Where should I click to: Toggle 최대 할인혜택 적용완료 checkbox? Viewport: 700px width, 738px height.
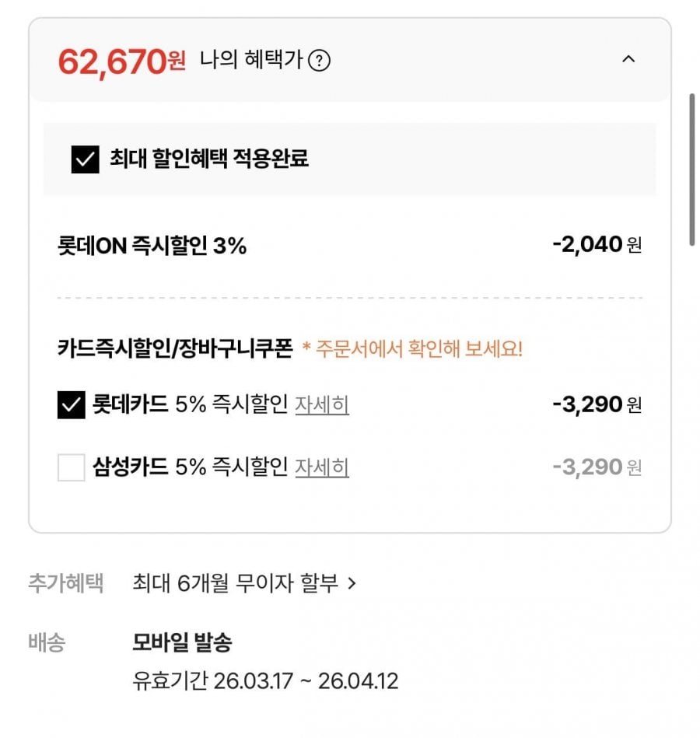(86, 159)
